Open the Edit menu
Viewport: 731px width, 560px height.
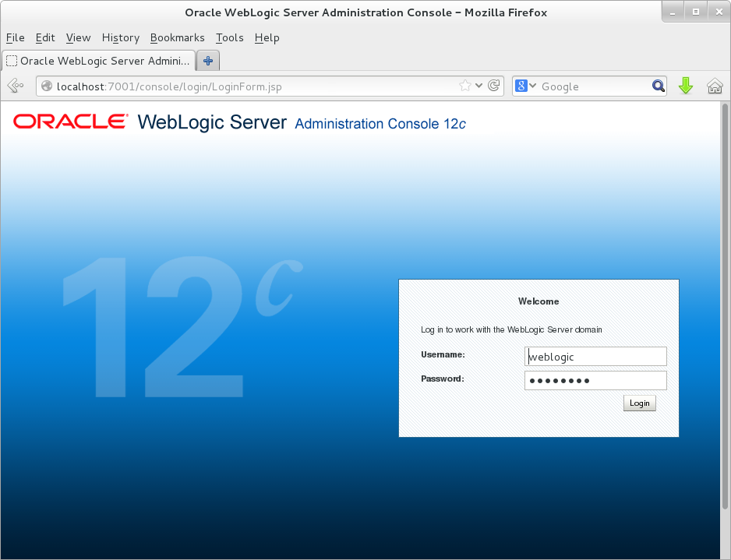[45, 37]
